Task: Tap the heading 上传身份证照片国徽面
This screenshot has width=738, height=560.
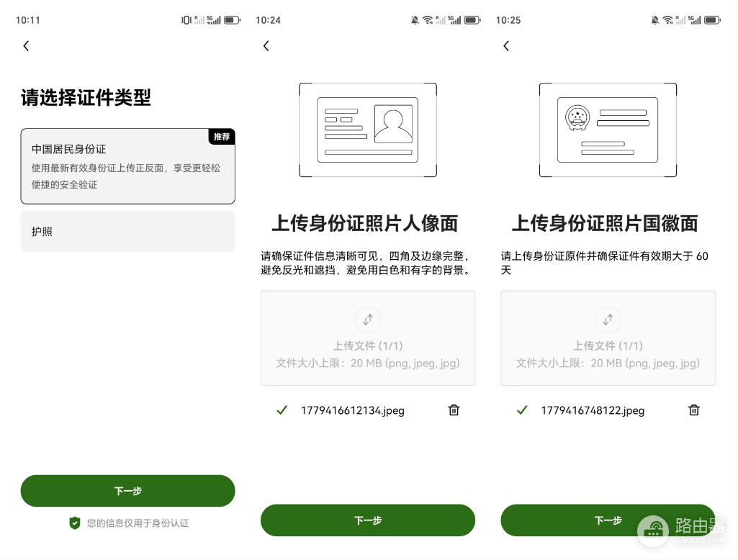Action: click(x=605, y=223)
